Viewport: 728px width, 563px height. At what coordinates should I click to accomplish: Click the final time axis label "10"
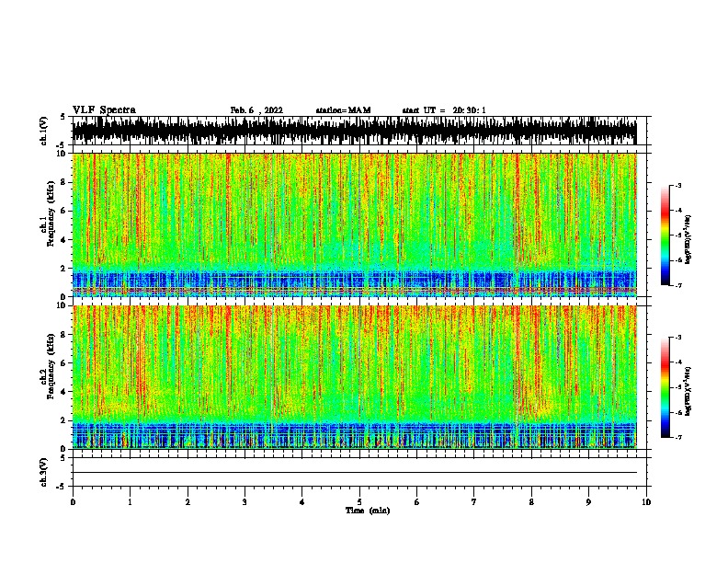point(646,502)
